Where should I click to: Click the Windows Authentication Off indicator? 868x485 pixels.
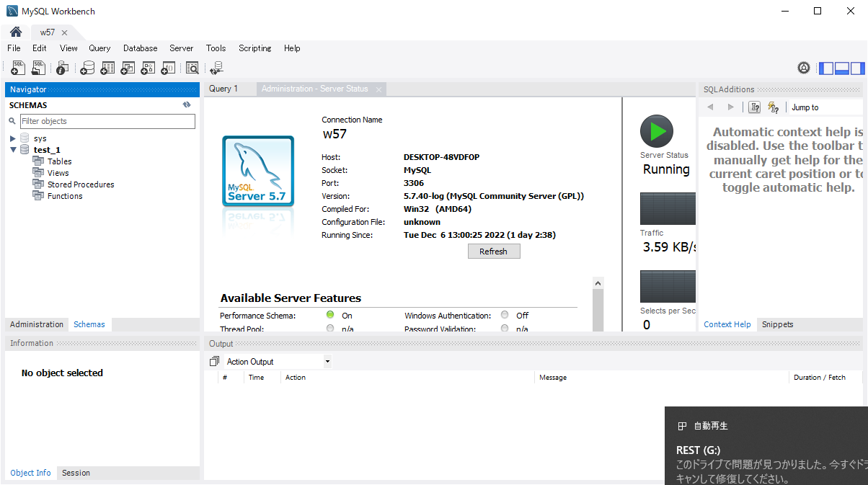(x=505, y=315)
